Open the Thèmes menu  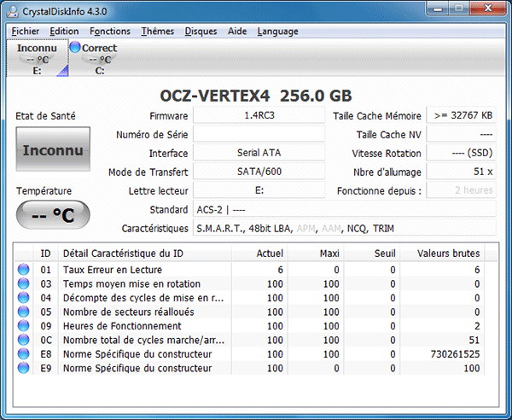[x=157, y=32]
